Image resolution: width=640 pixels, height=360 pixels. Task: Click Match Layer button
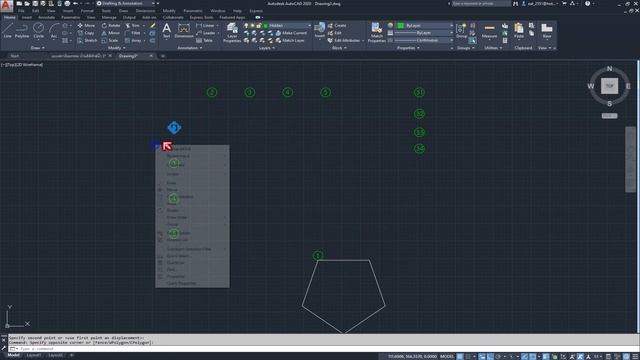click(290, 40)
